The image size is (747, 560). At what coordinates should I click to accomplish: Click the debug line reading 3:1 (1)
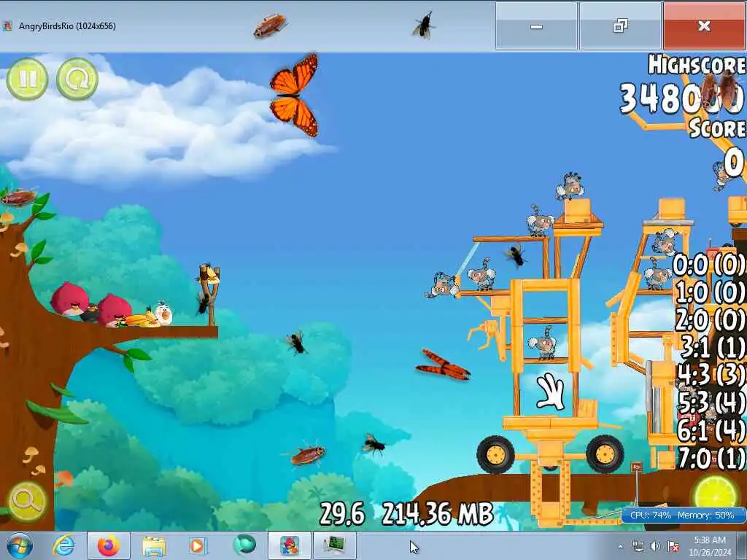click(x=713, y=347)
